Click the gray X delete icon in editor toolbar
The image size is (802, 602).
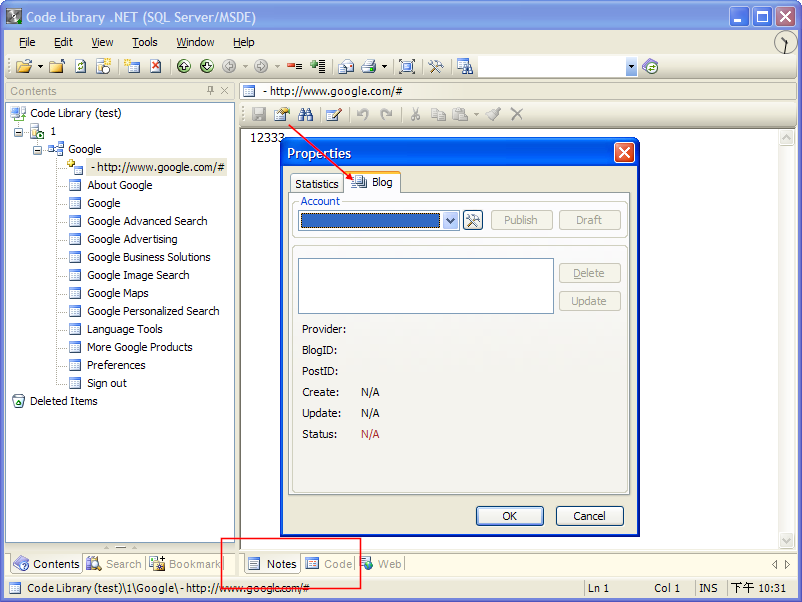(517, 114)
